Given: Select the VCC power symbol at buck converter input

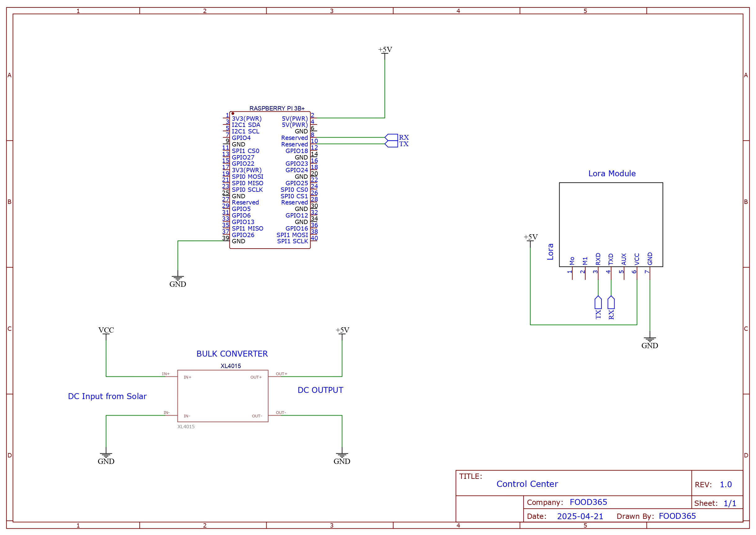Looking at the screenshot, I should [x=106, y=331].
